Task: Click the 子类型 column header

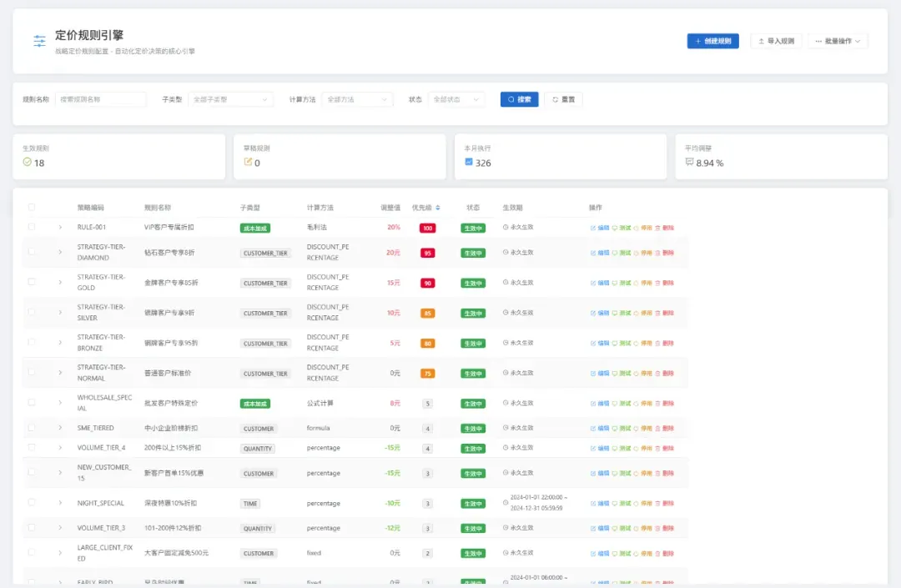Action: click(x=250, y=208)
